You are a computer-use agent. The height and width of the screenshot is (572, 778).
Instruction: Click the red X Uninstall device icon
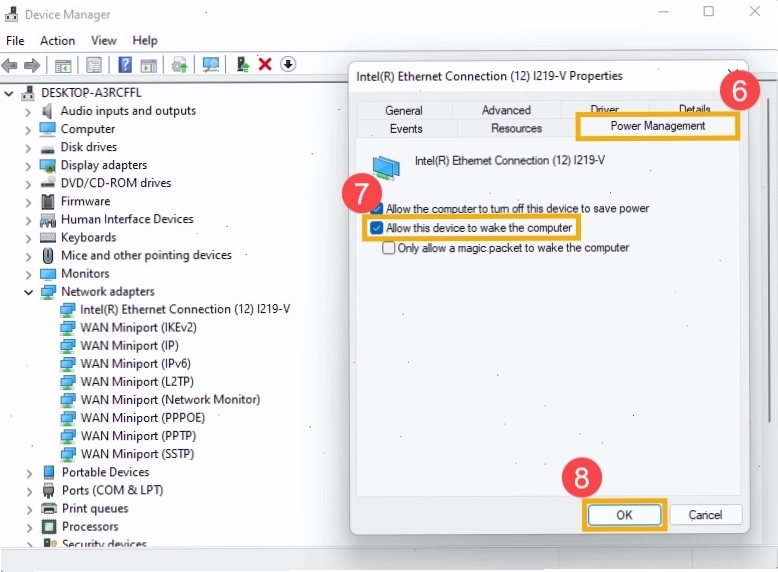pos(265,64)
